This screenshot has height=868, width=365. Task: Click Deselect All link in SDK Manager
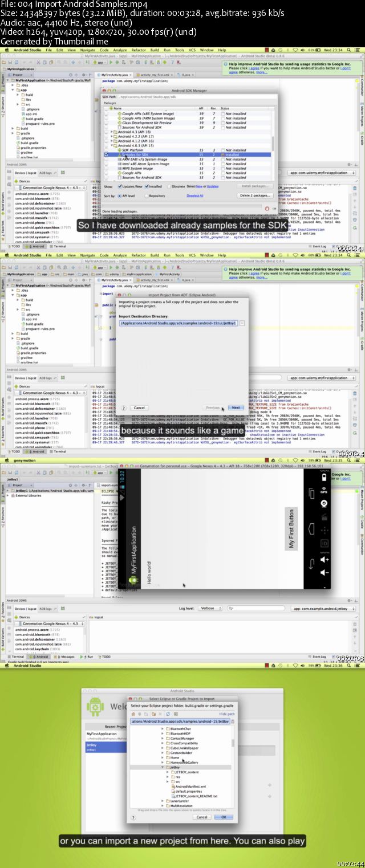(x=195, y=195)
